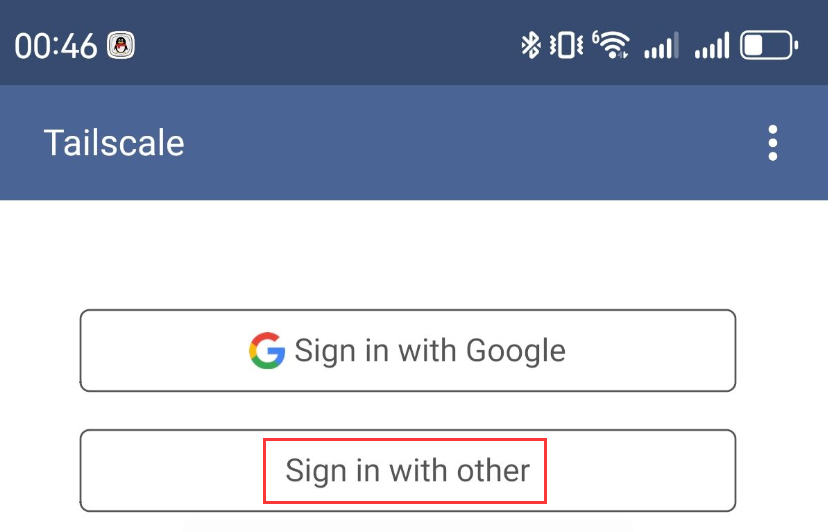The image size is (828, 532).
Task: Select the red-outlined Sign in with other label
Action: (405, 470)
